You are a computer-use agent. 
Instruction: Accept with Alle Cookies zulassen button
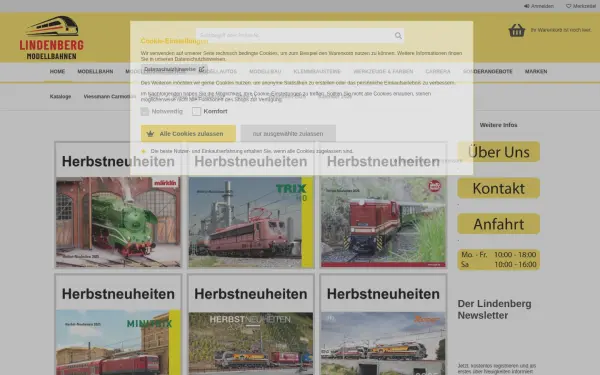(188, 134)
